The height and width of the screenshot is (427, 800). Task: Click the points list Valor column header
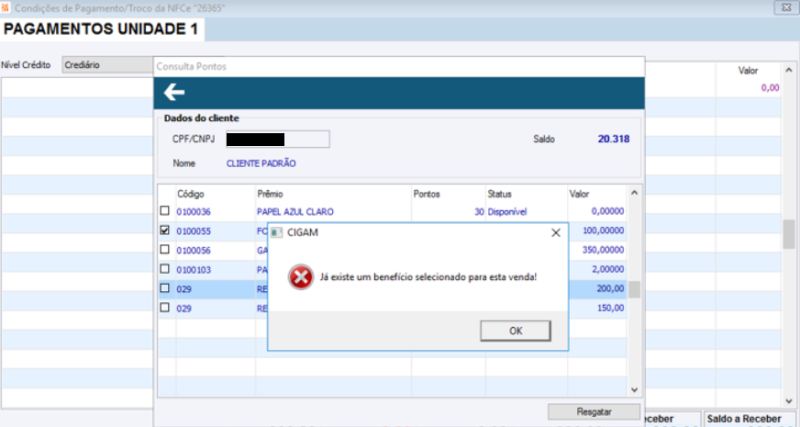point(579,194)
